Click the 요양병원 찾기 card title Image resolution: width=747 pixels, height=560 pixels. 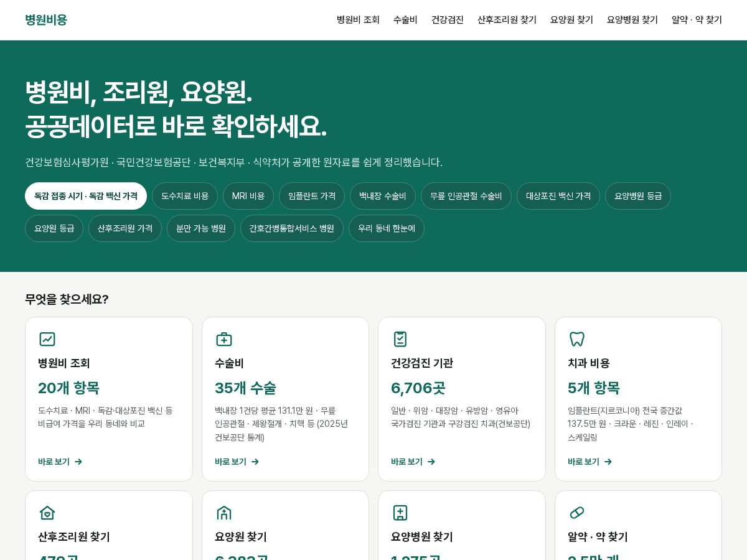pos(422,537)
